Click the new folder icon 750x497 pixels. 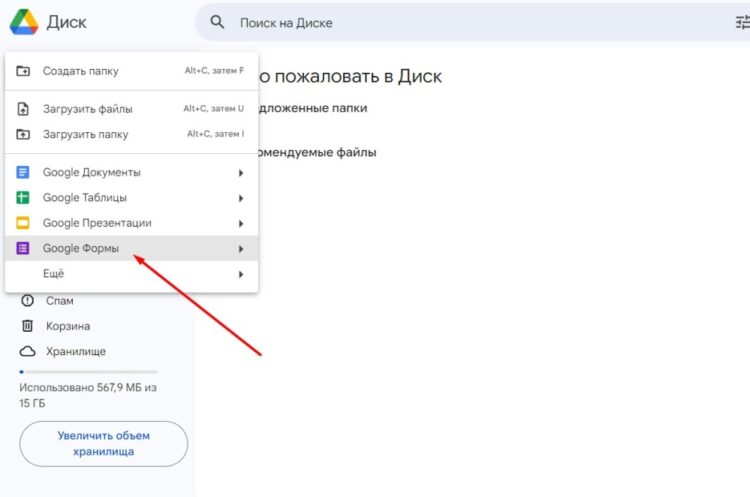point(23,71)
